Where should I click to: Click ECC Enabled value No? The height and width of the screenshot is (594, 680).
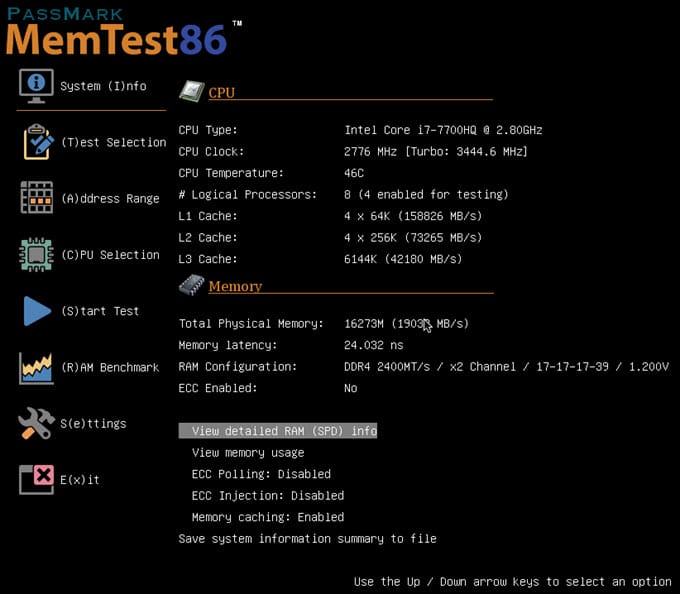click(x=351, y=388)
